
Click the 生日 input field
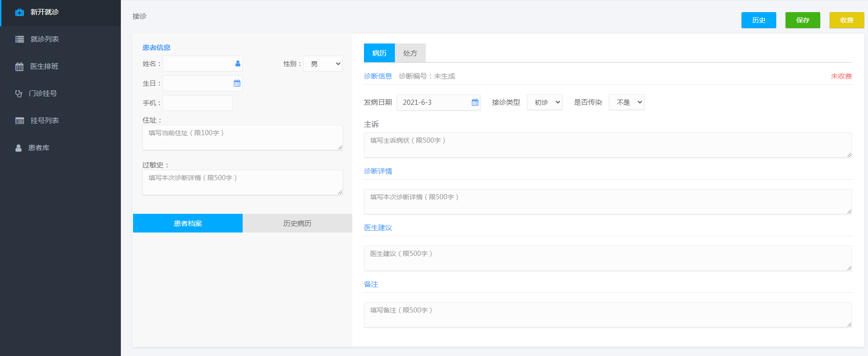point(202,83)
